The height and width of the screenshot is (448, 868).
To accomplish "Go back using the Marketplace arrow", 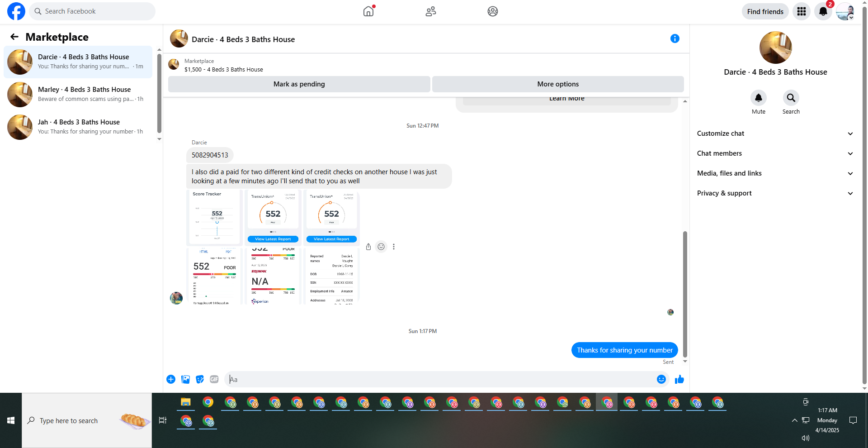I will pyautogui.click(x=14, y=37).
